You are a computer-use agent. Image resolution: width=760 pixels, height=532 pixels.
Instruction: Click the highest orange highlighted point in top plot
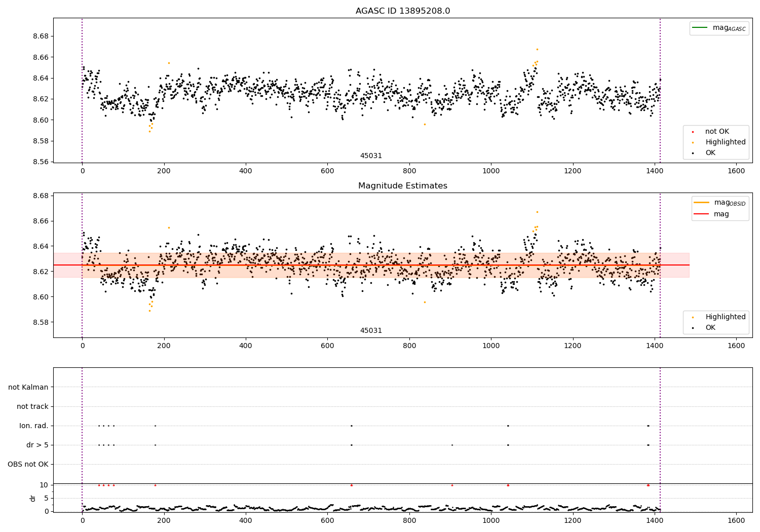537,49
